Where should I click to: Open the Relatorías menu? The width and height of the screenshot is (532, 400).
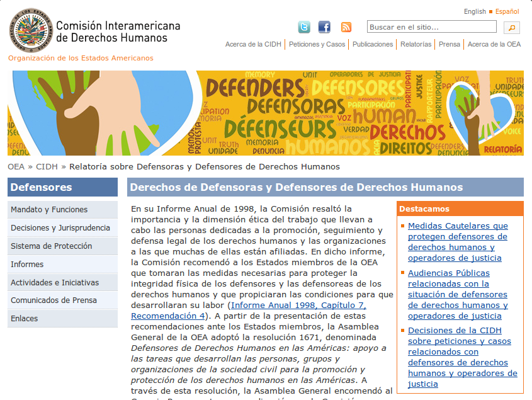416,44
